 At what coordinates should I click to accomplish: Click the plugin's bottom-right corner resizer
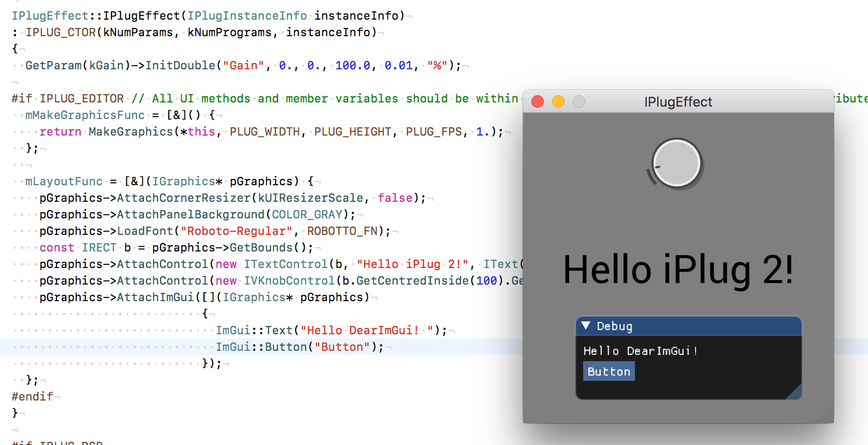click(827, 416)
